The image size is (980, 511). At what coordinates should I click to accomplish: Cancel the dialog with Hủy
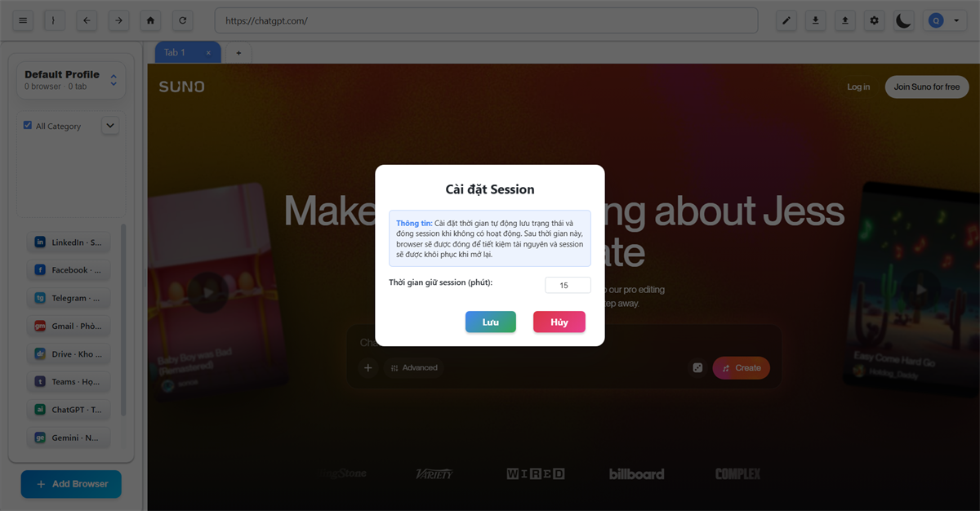click(559, 322)
